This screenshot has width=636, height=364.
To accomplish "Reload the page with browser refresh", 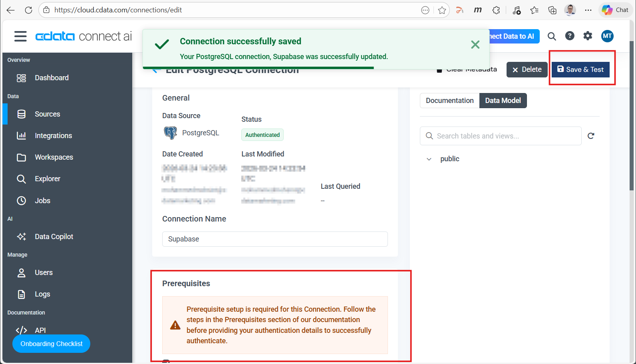I will 28,10.
